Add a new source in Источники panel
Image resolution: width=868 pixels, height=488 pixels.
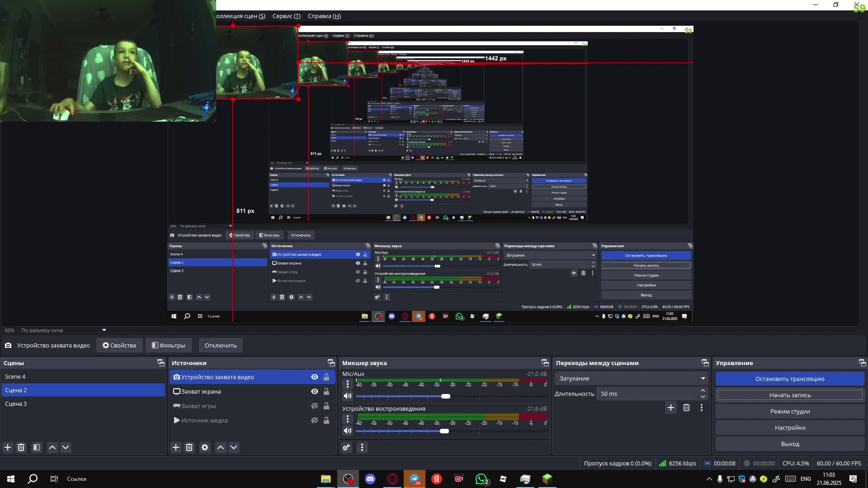tap(176, 447)
